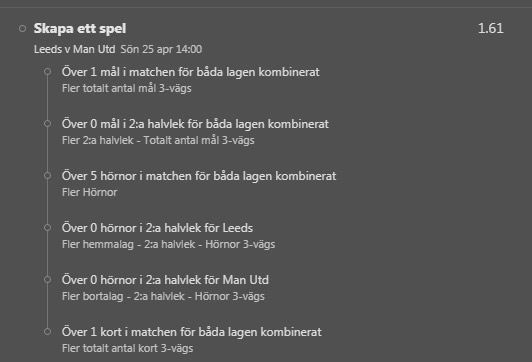Click the circle marker beside Skapa ett spel
Image resolution: width=532 pixels, height=362 pixels.
coord(22,28)
